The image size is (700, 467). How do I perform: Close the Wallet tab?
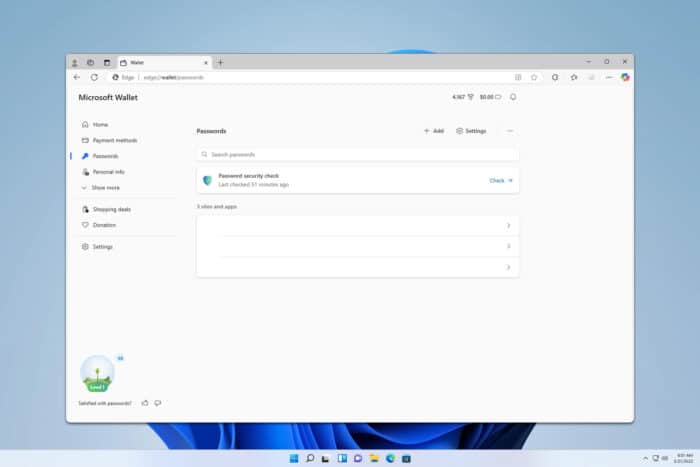206,63
